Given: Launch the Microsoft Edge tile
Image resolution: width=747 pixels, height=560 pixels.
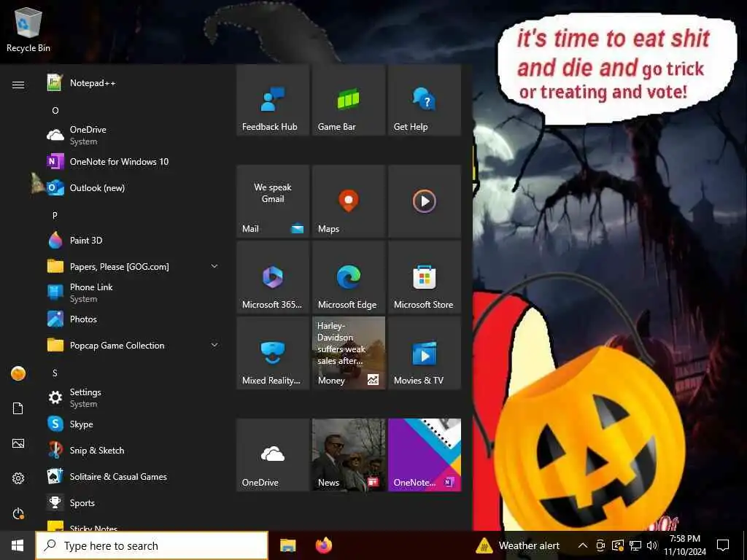Looking at the screenshot, I should pos(349,277).
